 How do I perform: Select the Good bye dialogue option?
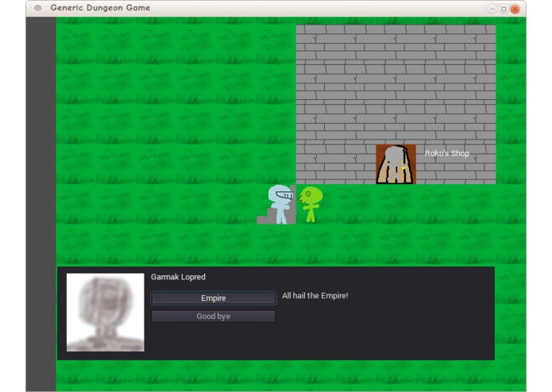point(214,316)
